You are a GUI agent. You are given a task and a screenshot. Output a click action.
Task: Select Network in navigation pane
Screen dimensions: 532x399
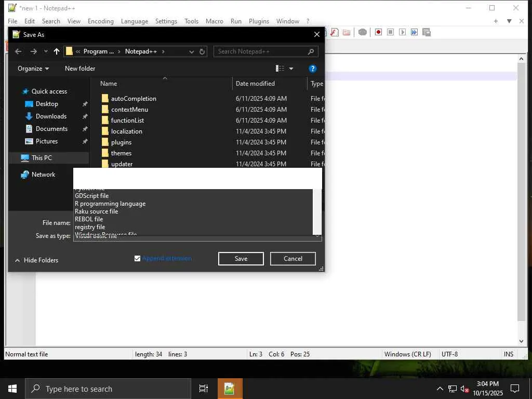tap(43, 175)
